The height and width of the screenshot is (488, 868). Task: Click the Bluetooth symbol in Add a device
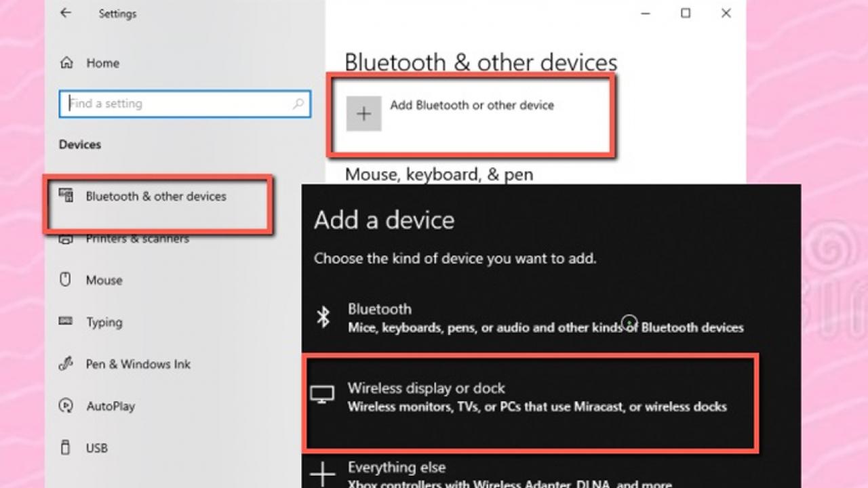[323, 317]
